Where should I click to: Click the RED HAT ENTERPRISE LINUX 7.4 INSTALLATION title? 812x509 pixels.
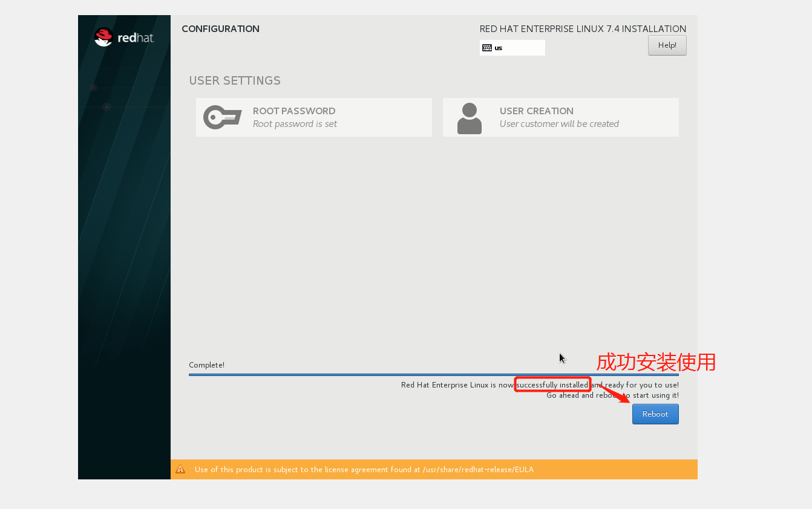583,29
